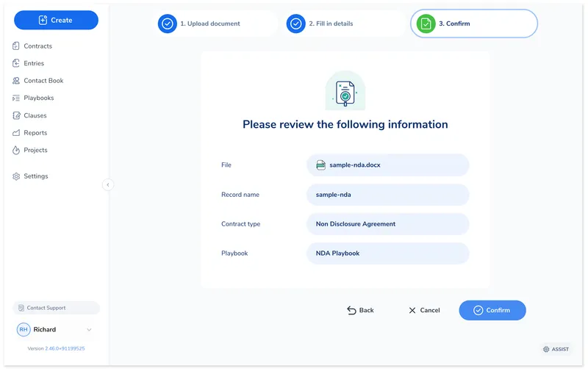This screenshot has height=371, width=588.
Task: Click the Record name field sample-nda
Action: click(388, 195)
